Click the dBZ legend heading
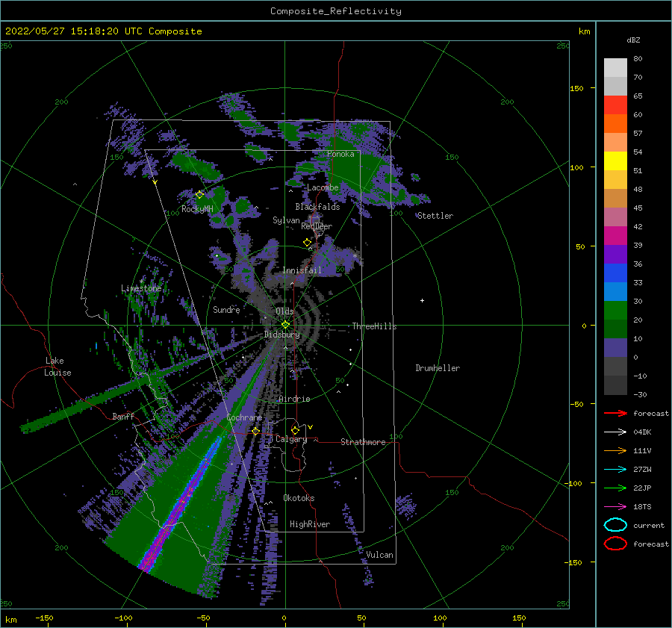 [x=633, y=40]
